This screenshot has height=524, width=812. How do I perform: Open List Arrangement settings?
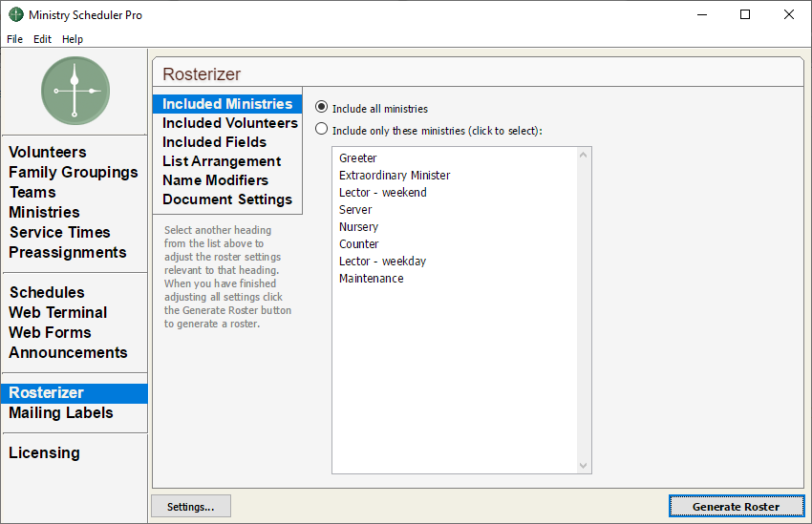[222, 161]
